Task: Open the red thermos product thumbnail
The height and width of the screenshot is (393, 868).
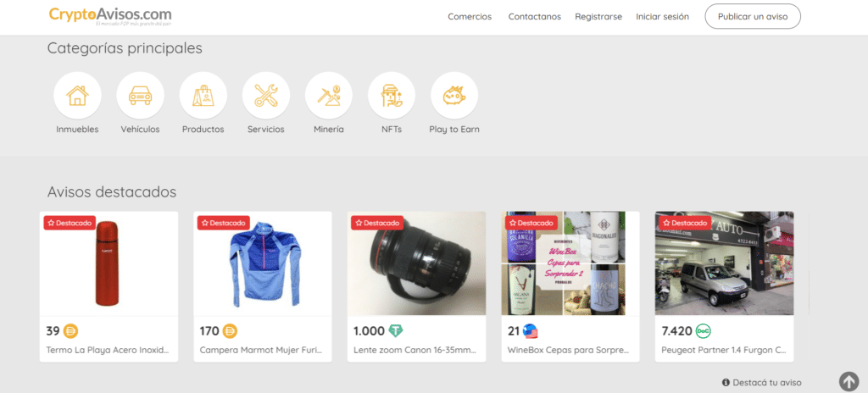Action: tap(109, 263)
